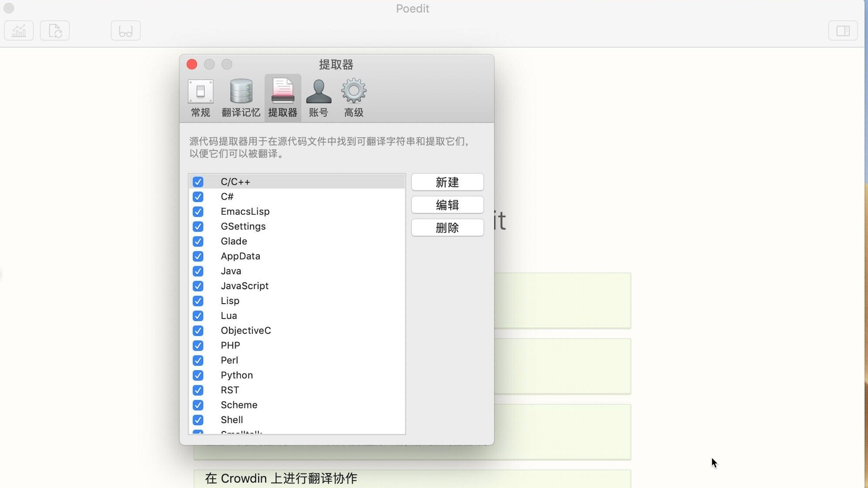Toggle the sidebar panel icon
The image size is (868, 488).
(843, 30)
